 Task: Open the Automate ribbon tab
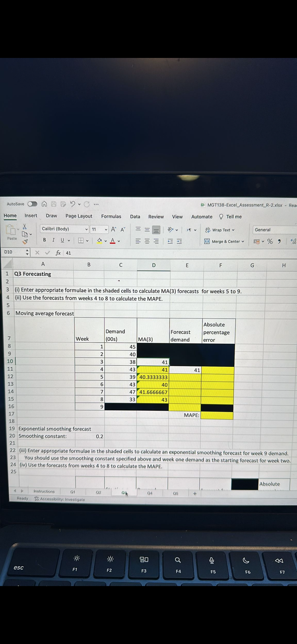click(x=202, y=217)
